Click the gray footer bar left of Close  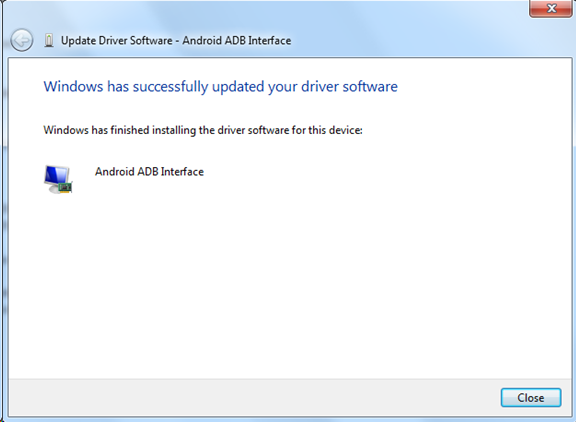click(x=253, y=397)
